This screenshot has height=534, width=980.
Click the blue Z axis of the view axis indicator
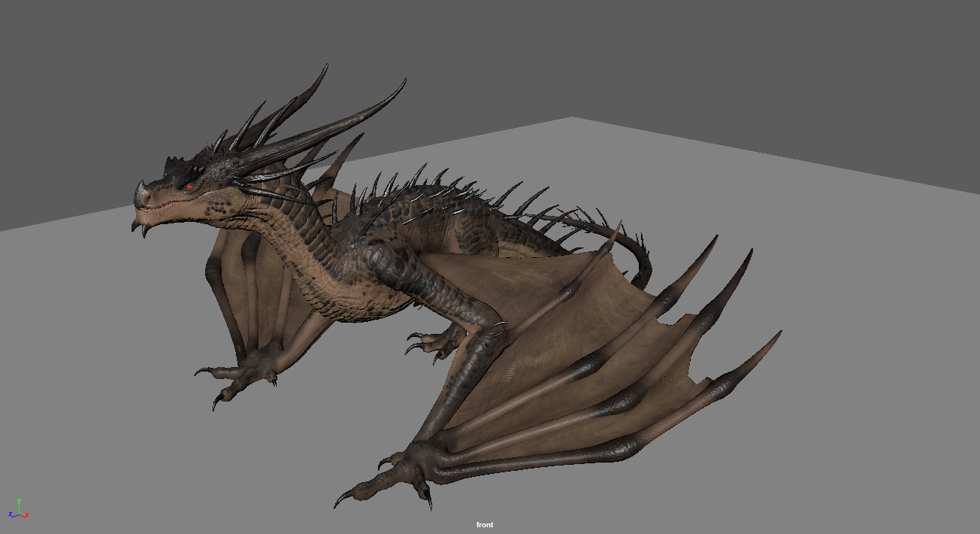click(11, 514)
